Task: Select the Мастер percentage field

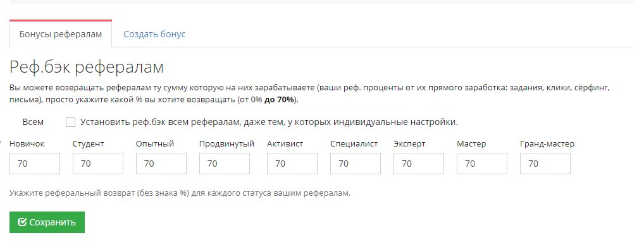Action: (482, 164)
